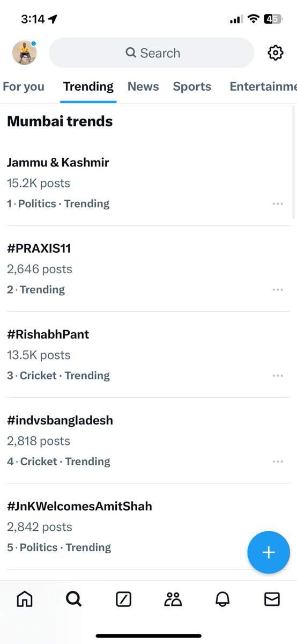Open the Communities people icon
The width and height of the screenshot is (297, 644).
pos(173,599)
